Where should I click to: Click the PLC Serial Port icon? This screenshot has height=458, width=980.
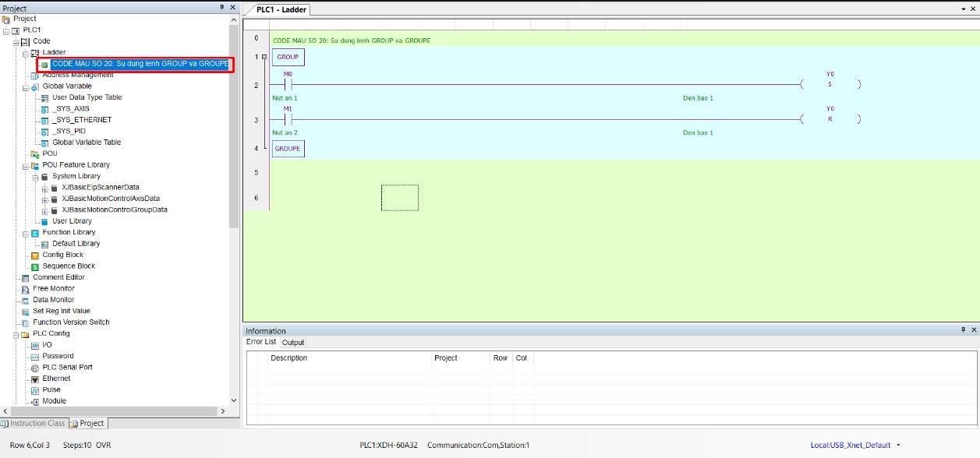pyautogui.click(x=35, y=368)
